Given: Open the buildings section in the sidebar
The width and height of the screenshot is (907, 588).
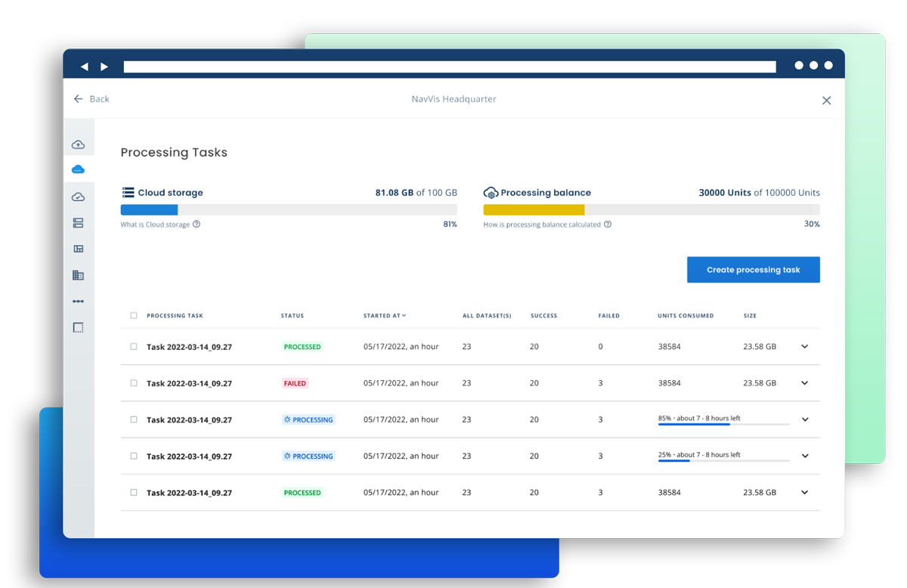Looking at the screenshot, I should click(x=78, y=274).
